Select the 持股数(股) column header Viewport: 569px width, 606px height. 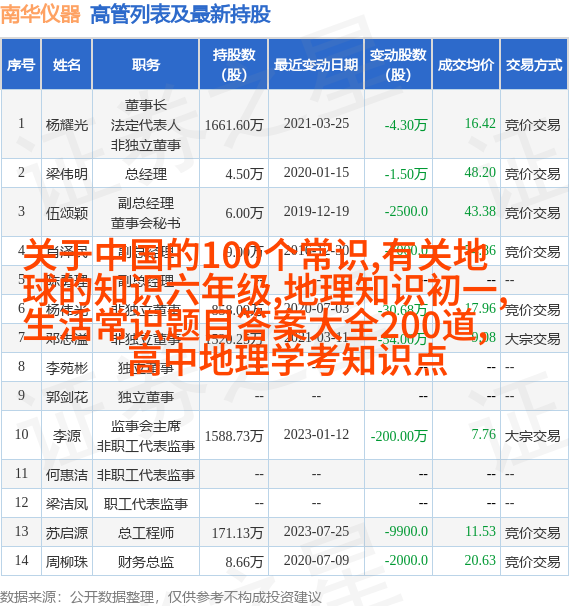coord(234,65)
